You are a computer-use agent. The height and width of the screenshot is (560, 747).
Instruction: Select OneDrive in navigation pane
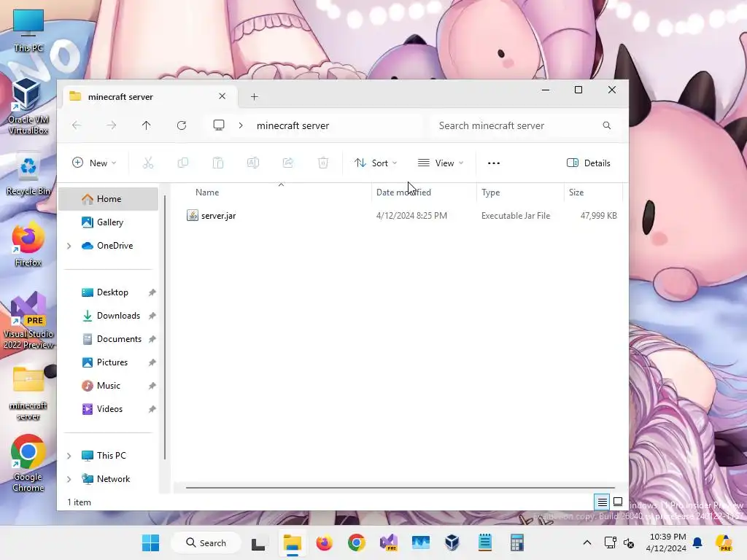coord(115,246)
